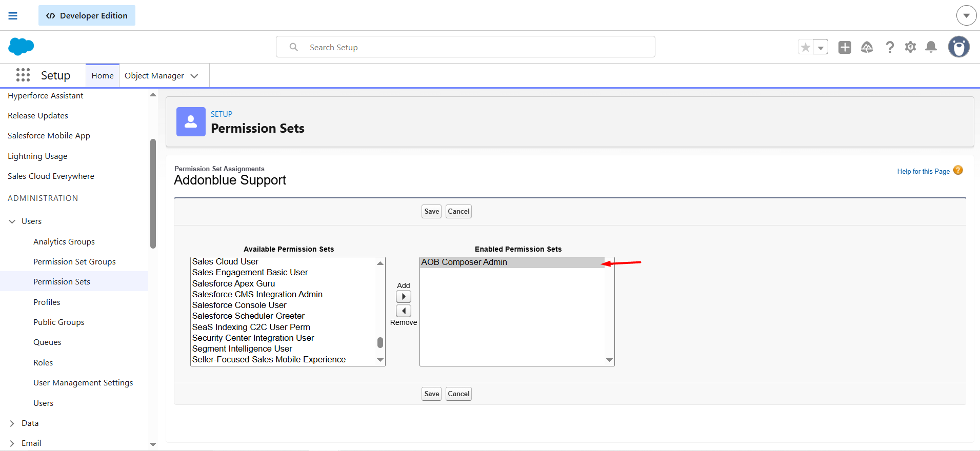
Task: Open the Object Manager tab
Action: (154, 75)
